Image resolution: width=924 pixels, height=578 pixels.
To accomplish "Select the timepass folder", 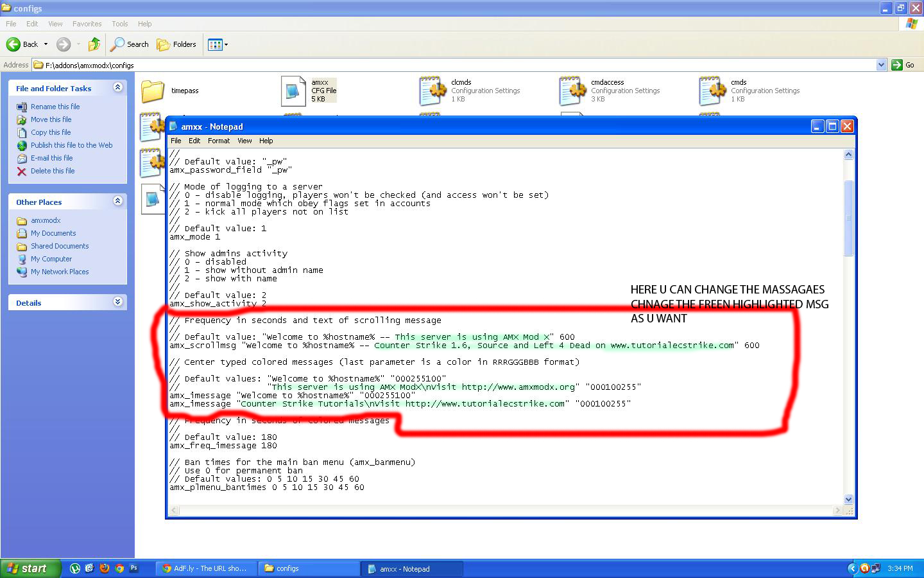I will coord(170,91).
